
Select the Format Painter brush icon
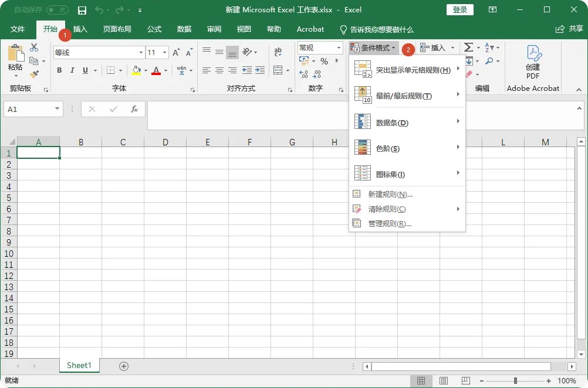point(34,74)
